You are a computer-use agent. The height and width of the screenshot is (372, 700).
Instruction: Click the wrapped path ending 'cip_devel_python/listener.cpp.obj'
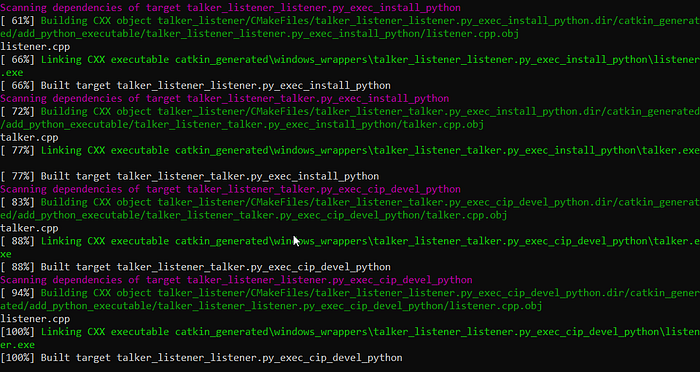[x=271, y=306]
